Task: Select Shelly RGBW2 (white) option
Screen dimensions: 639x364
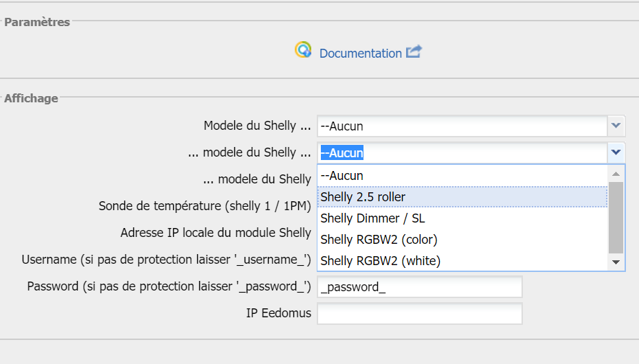Action: [x=462, y=260]
